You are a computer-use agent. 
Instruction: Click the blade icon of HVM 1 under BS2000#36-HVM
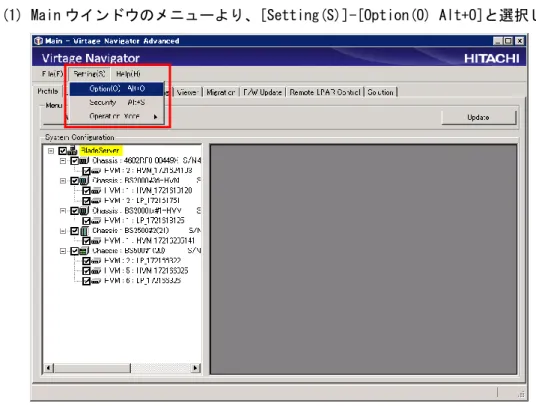(96, 191)
